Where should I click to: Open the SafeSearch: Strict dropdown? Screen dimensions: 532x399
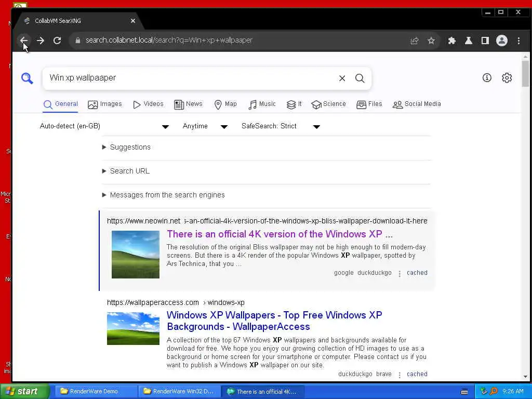[281, 126]
